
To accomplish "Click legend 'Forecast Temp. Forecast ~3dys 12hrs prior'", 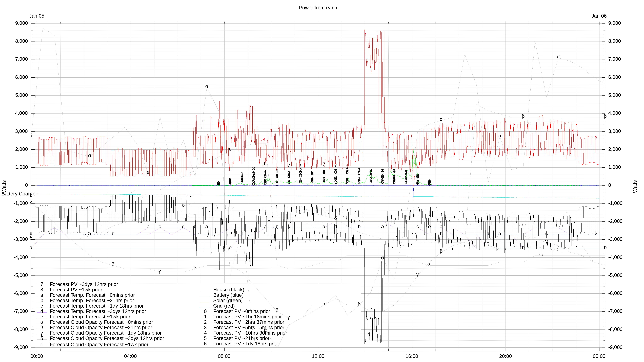I will (98, 311).
